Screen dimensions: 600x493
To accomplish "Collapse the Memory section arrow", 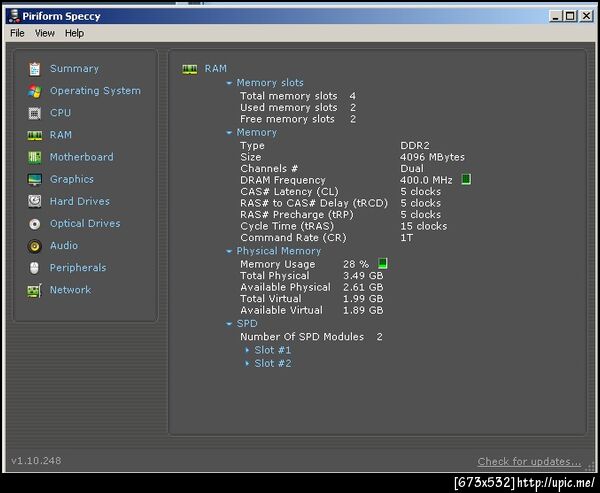I will [229, 133].
